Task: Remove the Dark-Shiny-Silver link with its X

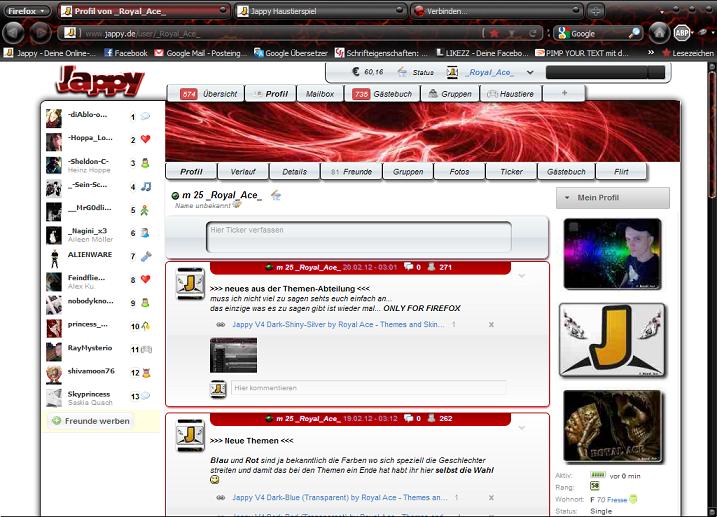Action: coord(491,325)
